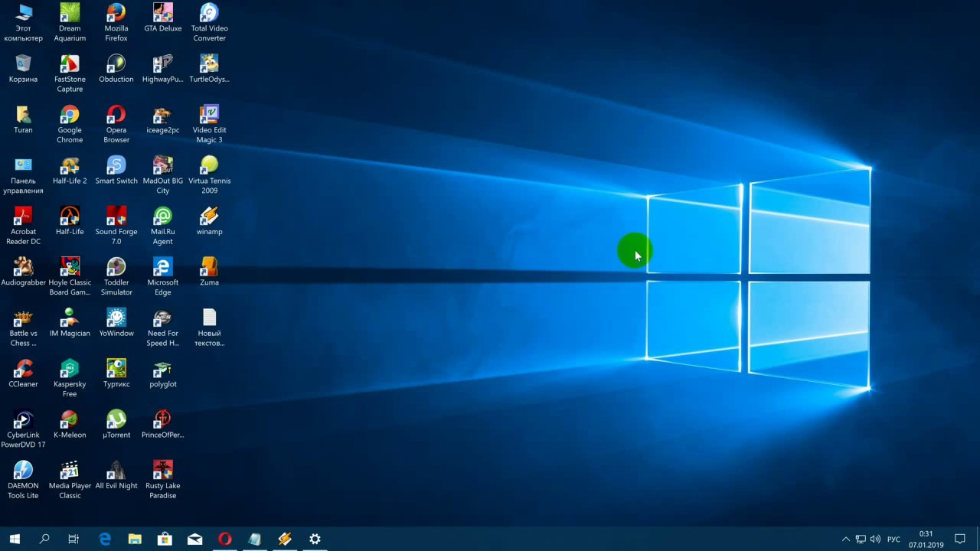Screen dimensions: 980x551
Task: Open Task View on taskbar
Action: [73, 539]
